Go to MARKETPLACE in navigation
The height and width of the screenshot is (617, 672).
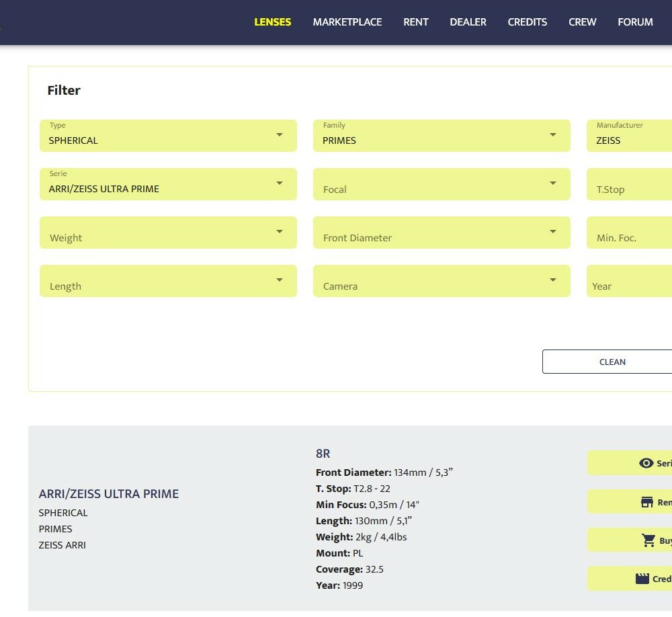347,22
